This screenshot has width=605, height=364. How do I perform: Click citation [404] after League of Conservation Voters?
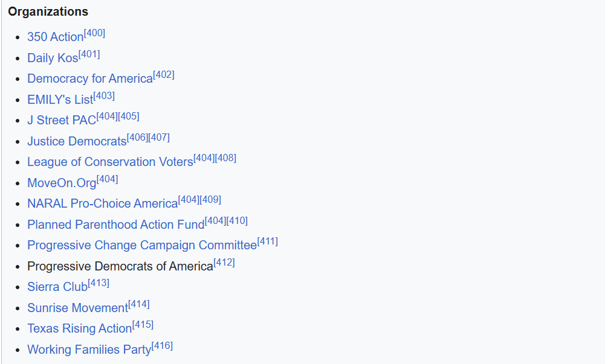(204, 158)
